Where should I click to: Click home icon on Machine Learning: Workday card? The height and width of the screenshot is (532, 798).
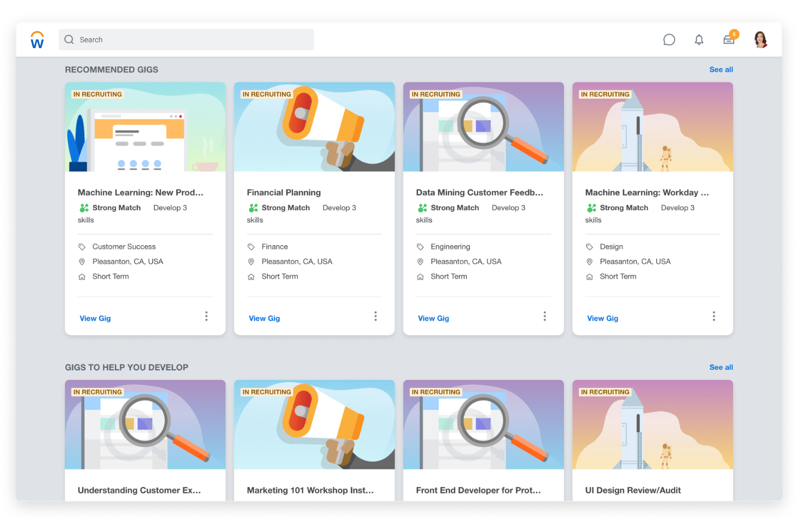pyautogui.click(x=589, y=277)
